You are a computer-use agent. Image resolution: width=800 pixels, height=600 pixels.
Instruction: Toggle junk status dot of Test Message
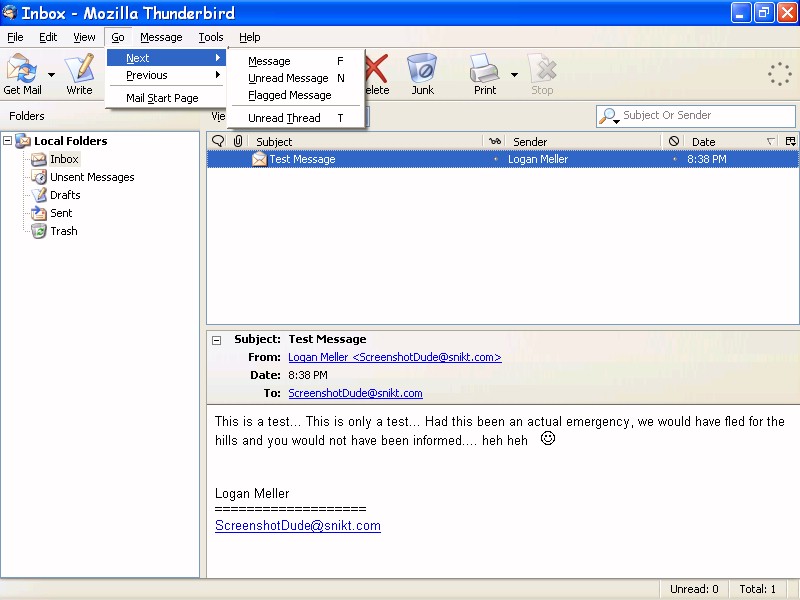(674, 159)
